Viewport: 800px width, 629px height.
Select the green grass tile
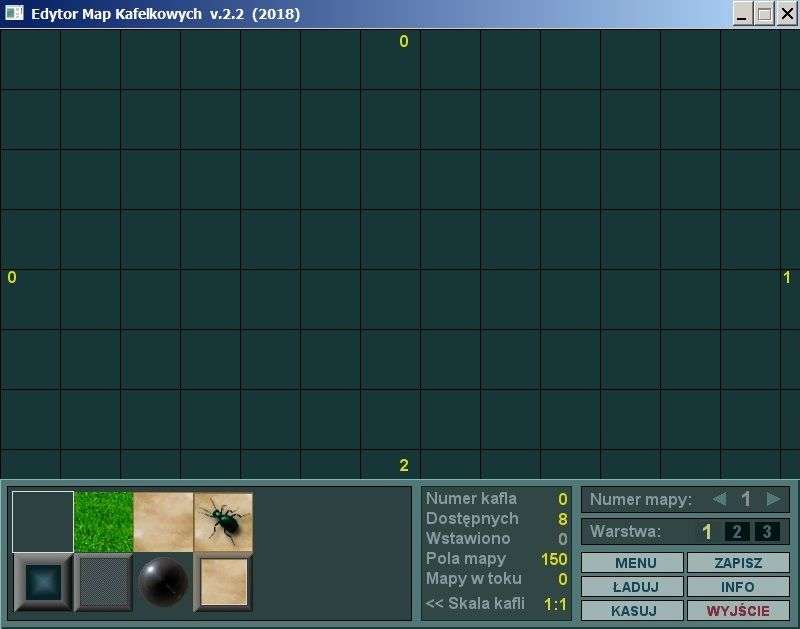click(x=104, y=521)
